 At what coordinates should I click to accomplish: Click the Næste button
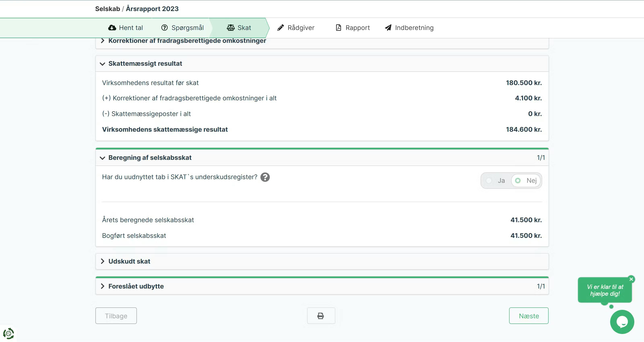(528, 316)
